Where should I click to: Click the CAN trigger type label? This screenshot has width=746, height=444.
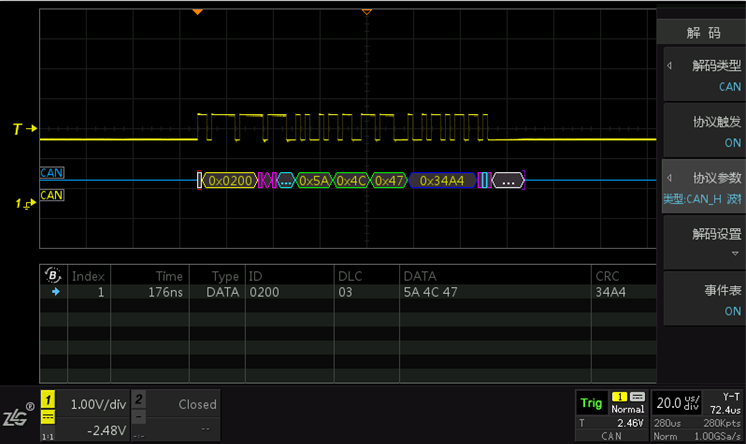(x=611, y=436)
